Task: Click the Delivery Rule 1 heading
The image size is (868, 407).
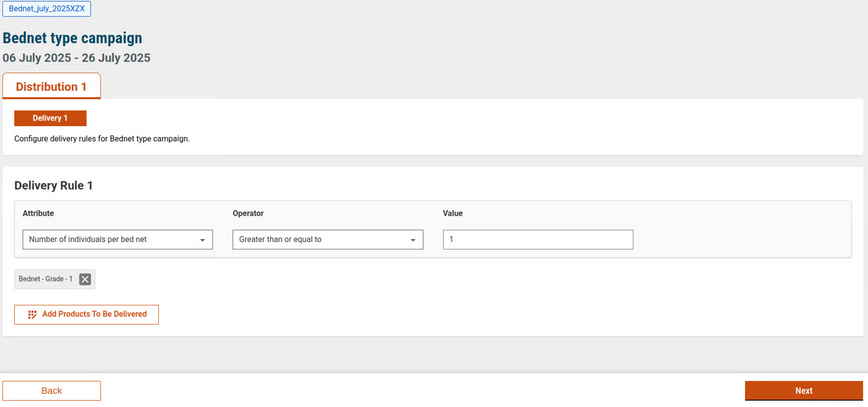Action: [54, 186]
